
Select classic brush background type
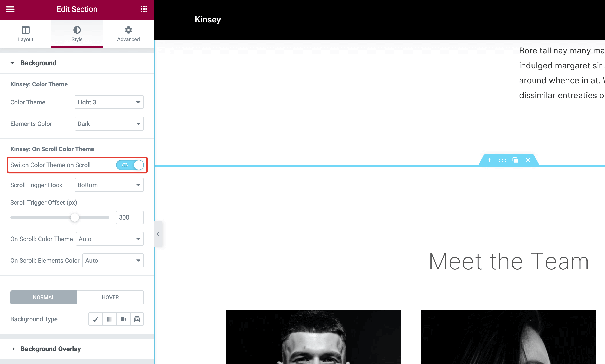pos(96,319)
